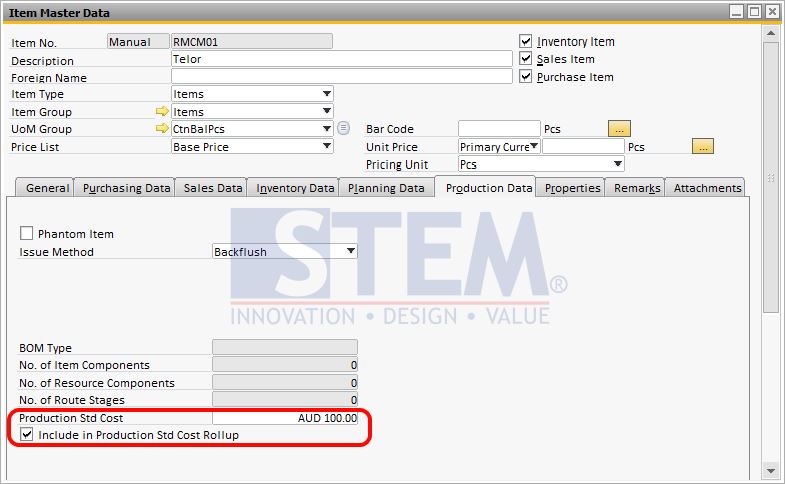Switch to the Purchasing Data tab
Image resolution: width=785 pixels, height=484 pixels.
(125, 188)
